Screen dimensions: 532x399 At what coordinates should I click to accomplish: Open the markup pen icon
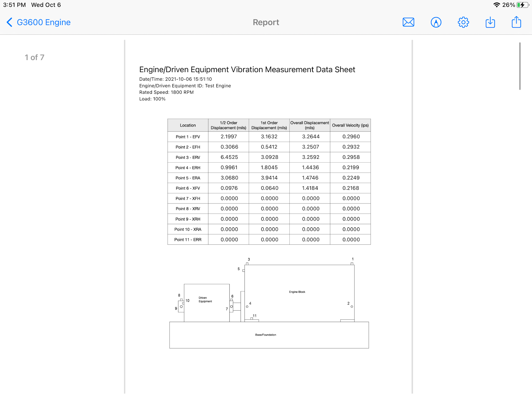[x=436, y=22]
